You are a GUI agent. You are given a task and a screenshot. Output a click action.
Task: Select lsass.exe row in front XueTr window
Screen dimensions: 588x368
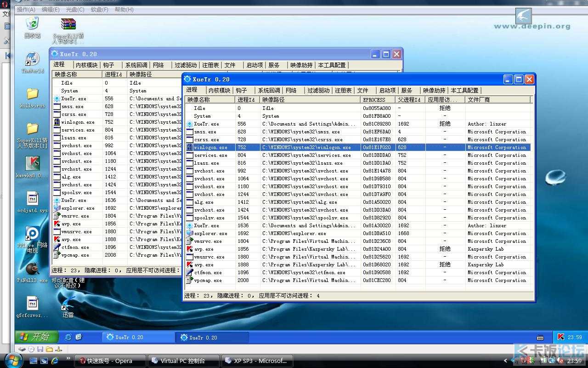[358, 163]
